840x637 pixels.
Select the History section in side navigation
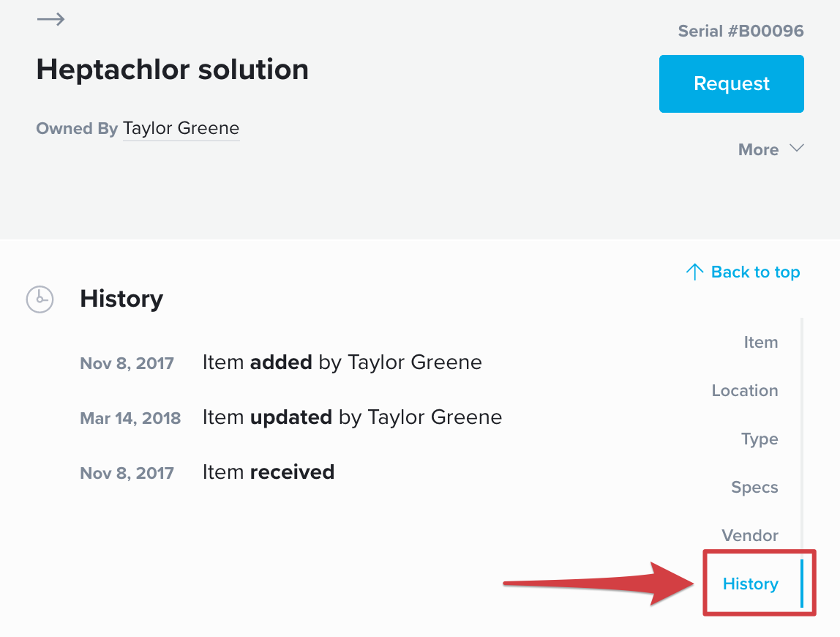click(750, 584)
